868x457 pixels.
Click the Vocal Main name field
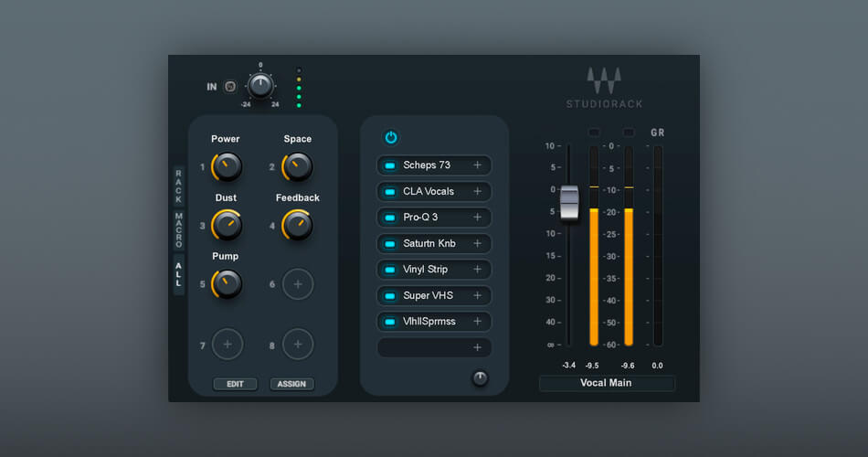click(607, 383)
